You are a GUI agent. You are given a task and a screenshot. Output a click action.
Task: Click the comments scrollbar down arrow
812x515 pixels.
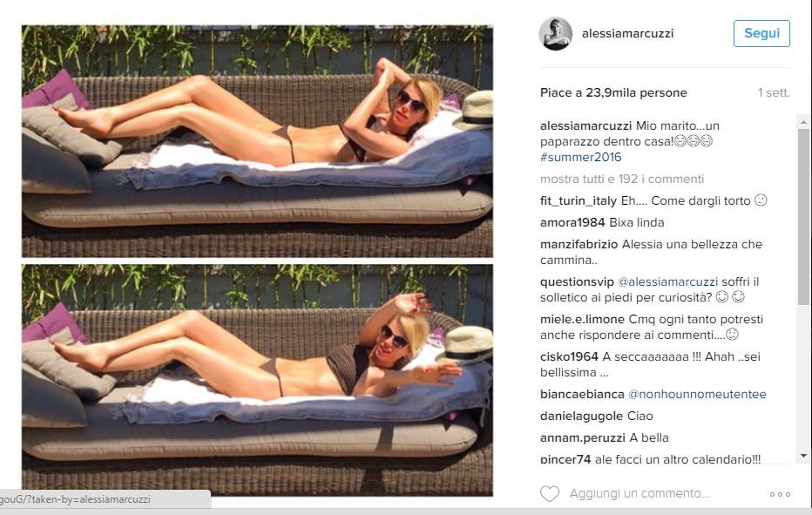pos(803,456)
